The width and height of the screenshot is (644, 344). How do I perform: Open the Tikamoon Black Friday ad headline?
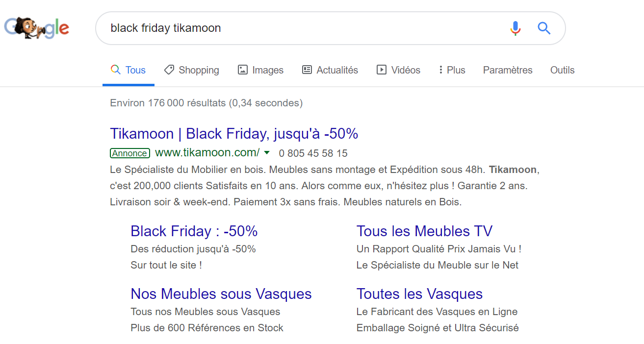tap(234, 133)
